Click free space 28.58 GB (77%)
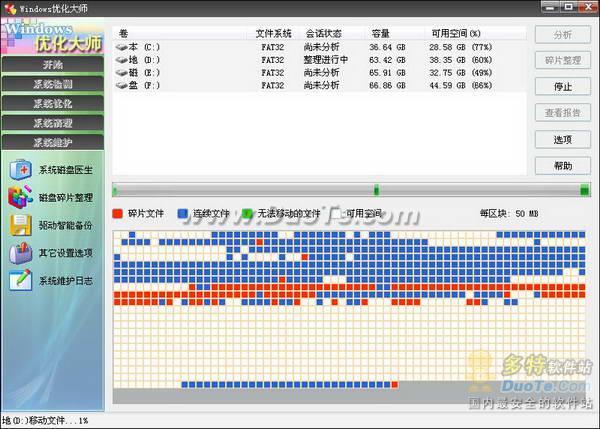 (460, 47)
